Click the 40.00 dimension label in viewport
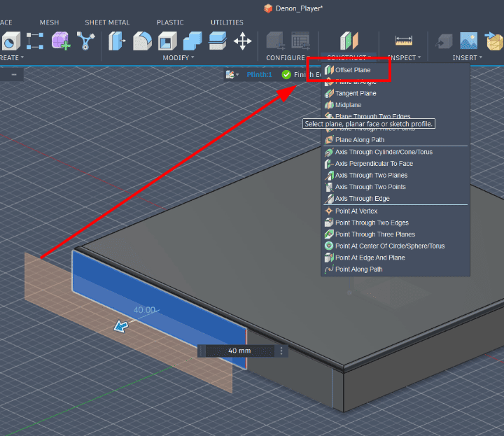 [x=144, y=310]
